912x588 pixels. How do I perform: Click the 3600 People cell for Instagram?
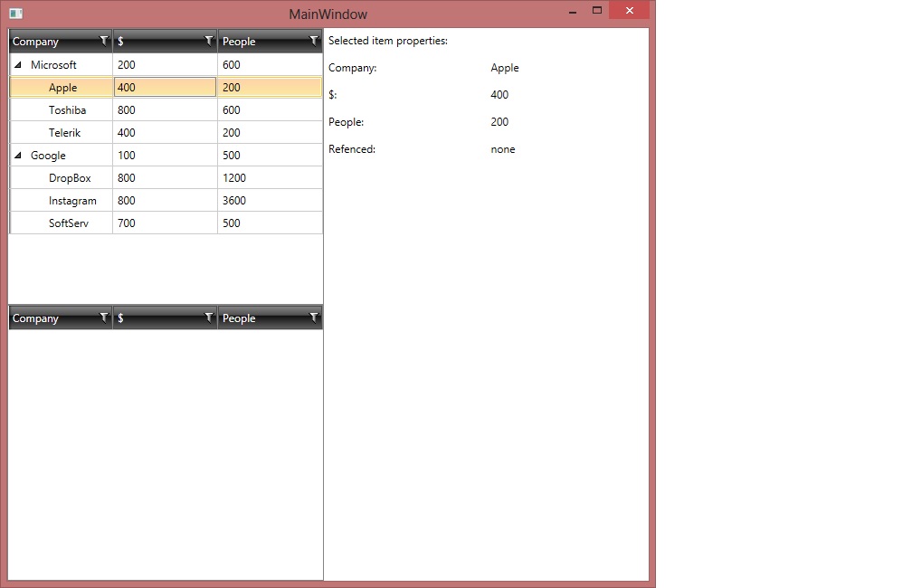point(270,201)
